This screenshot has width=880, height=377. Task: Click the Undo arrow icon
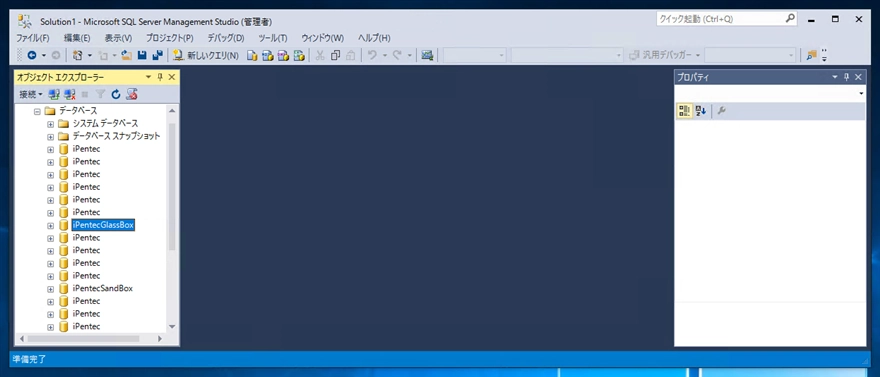point(372,55)
